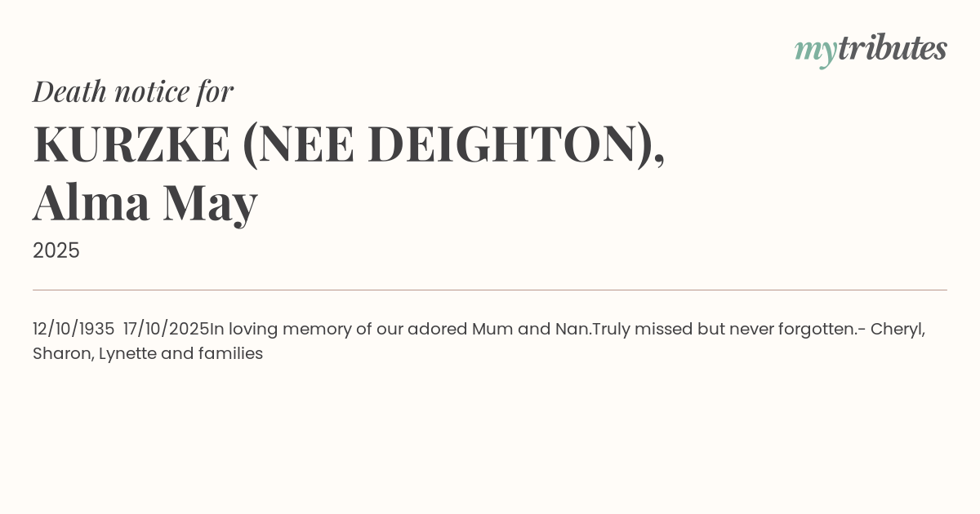Select the first name Alma
The height and width of the screenshot is (514, 980).
click(x=91, y=202)
